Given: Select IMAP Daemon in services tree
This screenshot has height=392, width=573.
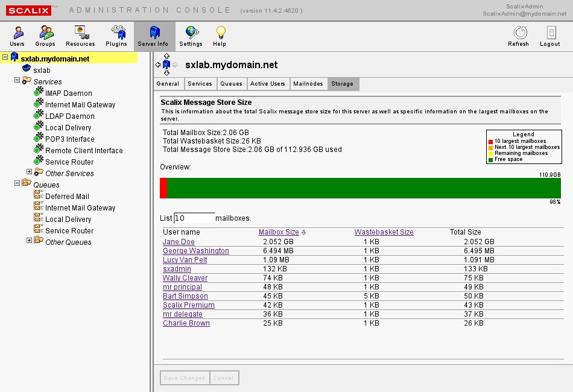Looking at the screenshot, I should (x=68, y=93).
